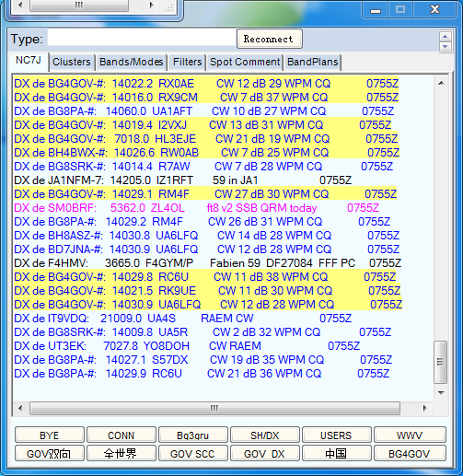463x476 pixels.
Task: Go to the BandPlans tab
Action: [x=313, y=62]
